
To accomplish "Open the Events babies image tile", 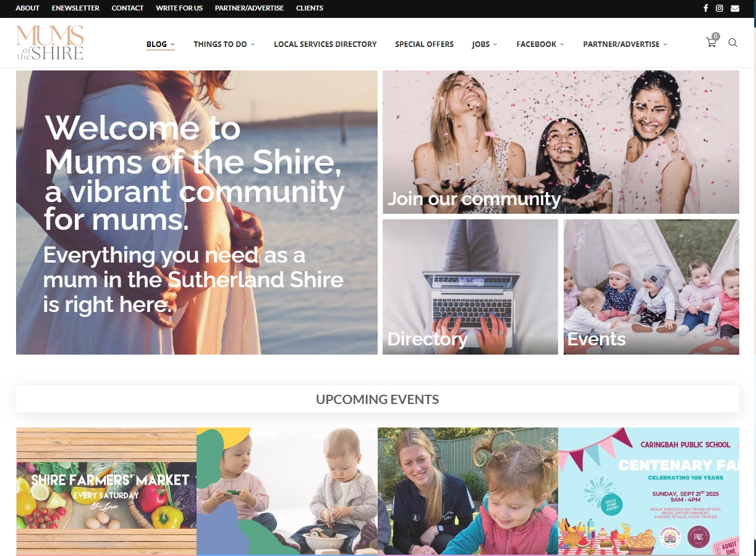I will (652, 287).
